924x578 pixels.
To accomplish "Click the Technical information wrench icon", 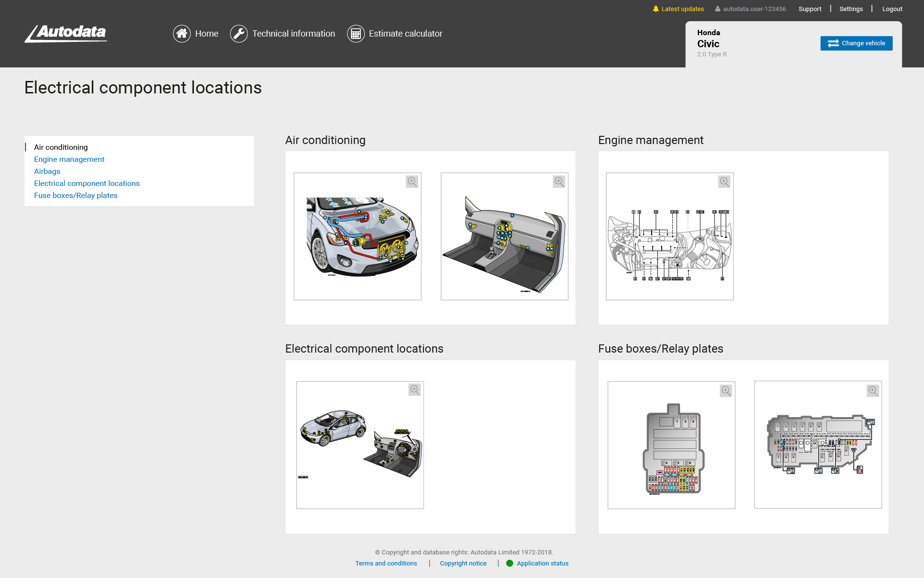I will (x=239, y=34).
